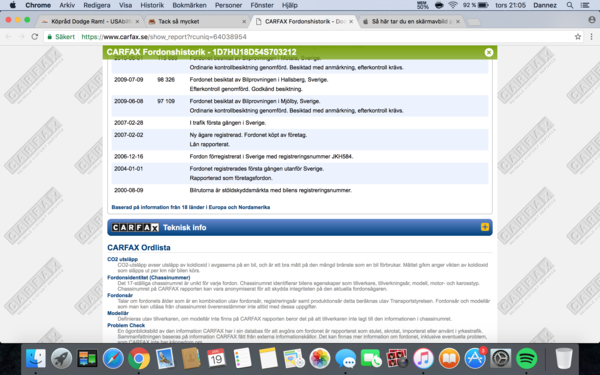Select the 2004-01-01 date cell
This screenshot has width=600, height=375.
[x=129, y=169]
